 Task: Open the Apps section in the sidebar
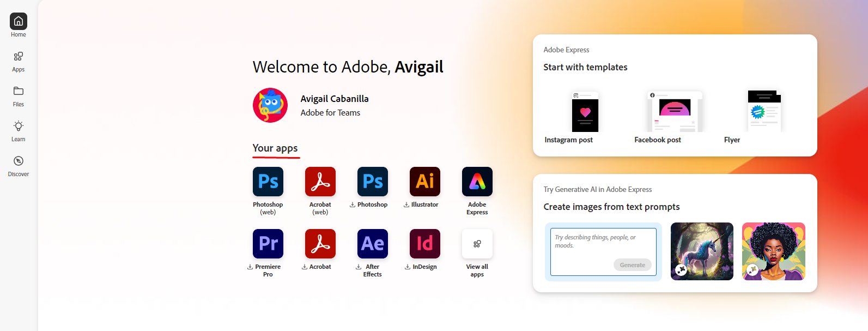click(19, 62)
